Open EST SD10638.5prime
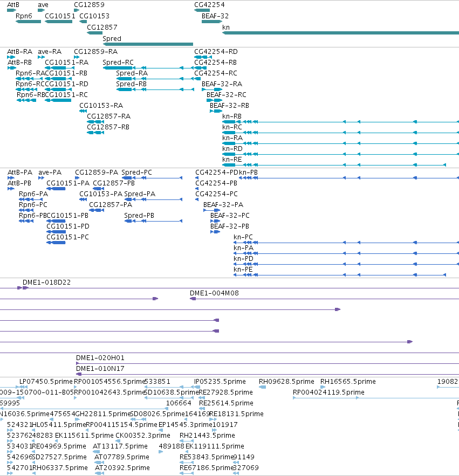The height and width of the screenshot is (476, 459). 169,398
